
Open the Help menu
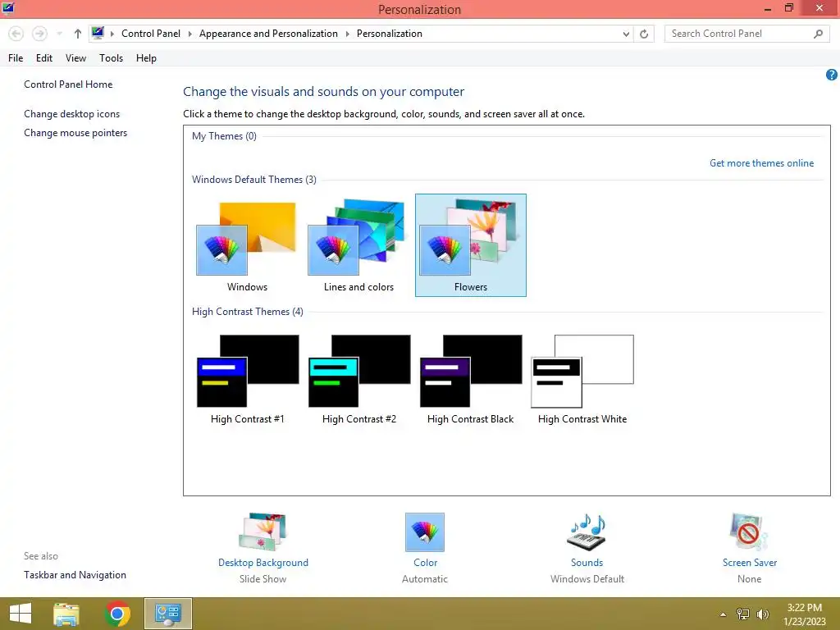coord(146,58)
